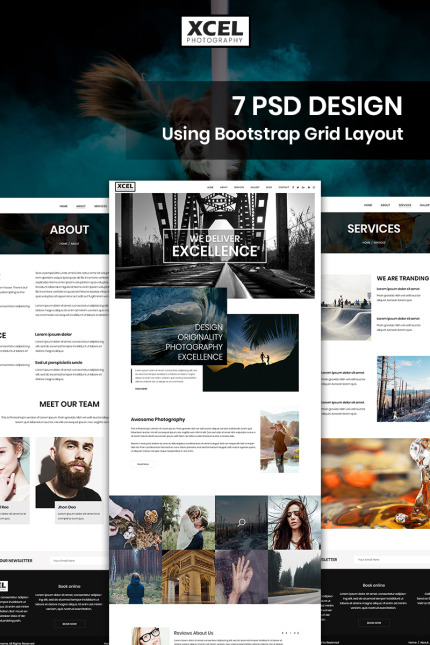430x645 pixels.
Task: Open gallery photo of hand on wet glass
Action: click(242, 577)
